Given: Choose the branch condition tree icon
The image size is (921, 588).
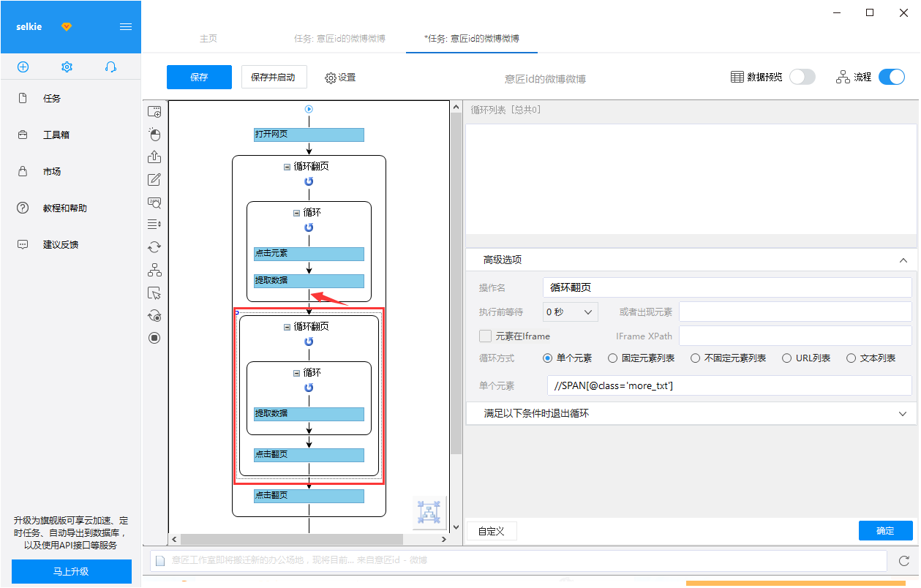Looking at the screenshot, I should click(x=154, y=271).
